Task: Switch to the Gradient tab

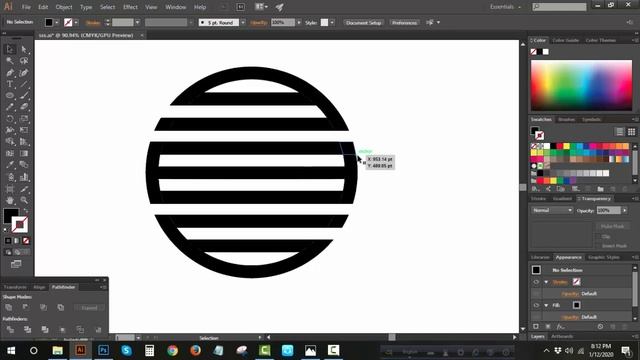Action: (562, 199)
